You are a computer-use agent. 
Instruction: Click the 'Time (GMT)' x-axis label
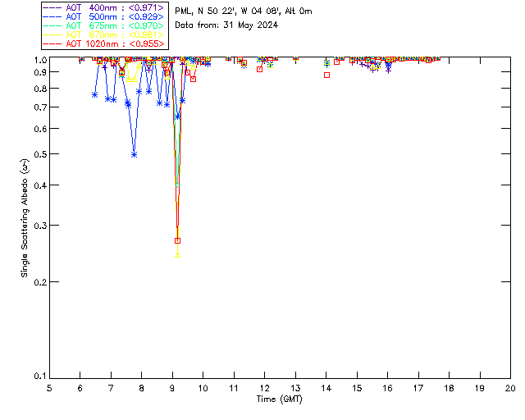click(x=280, y=399)
